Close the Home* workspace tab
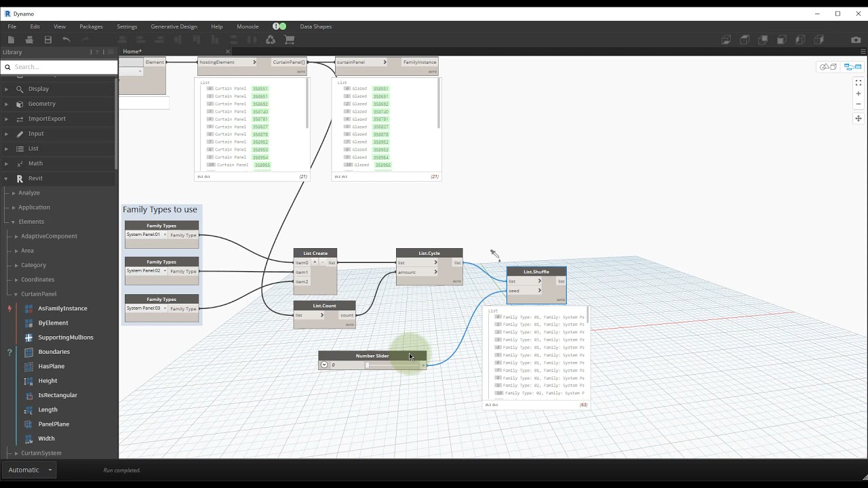This screenshot has height=488, width=868. [227, 52]
